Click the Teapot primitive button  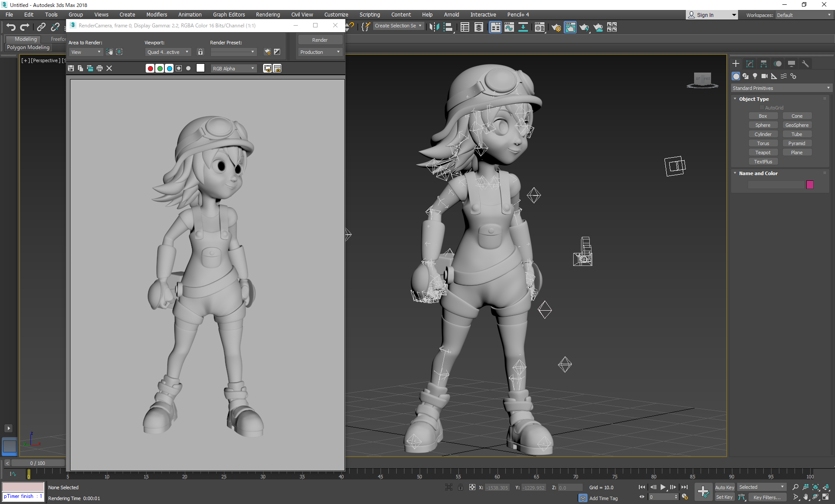(x=763, y=153)
